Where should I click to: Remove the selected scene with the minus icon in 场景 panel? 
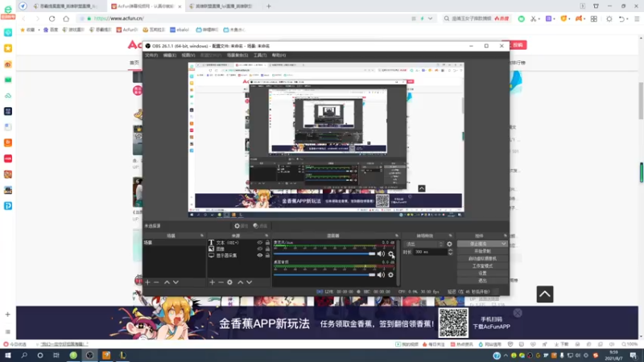[156, 282]
